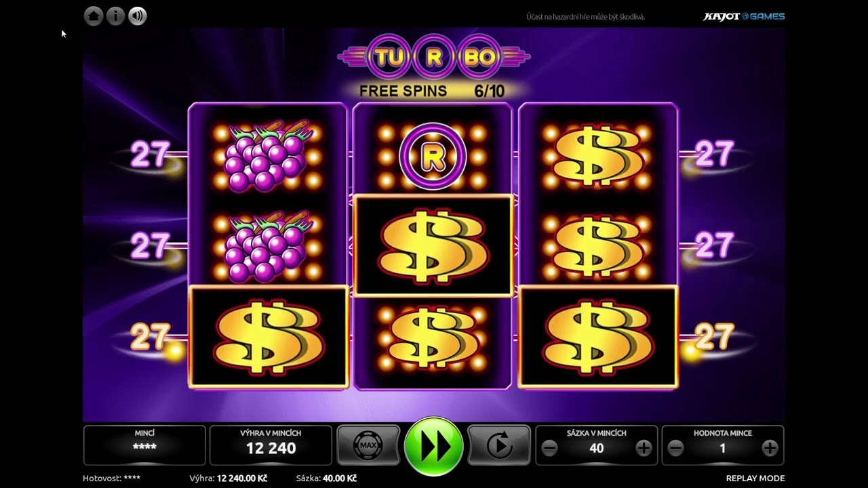Click the home icon button
Image resolution: width=868 pixels, height=488 pixels.
94,16
